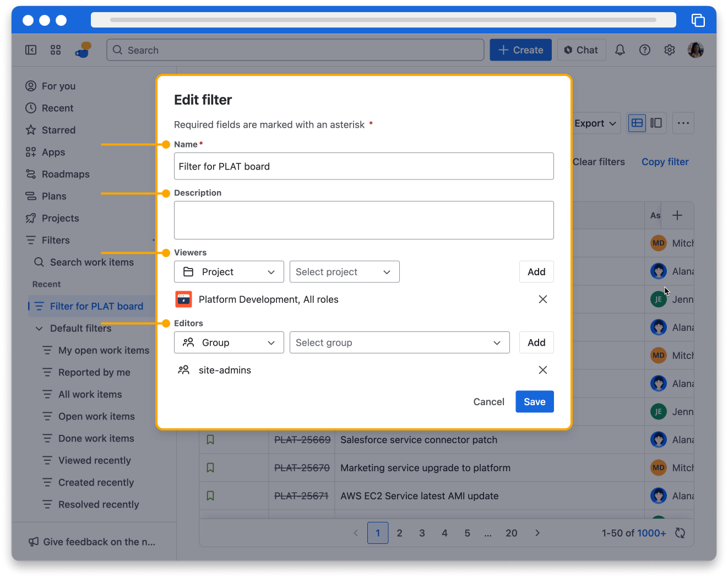Click the Description text area
728x578 pixels.
click(x=364, y=220)
